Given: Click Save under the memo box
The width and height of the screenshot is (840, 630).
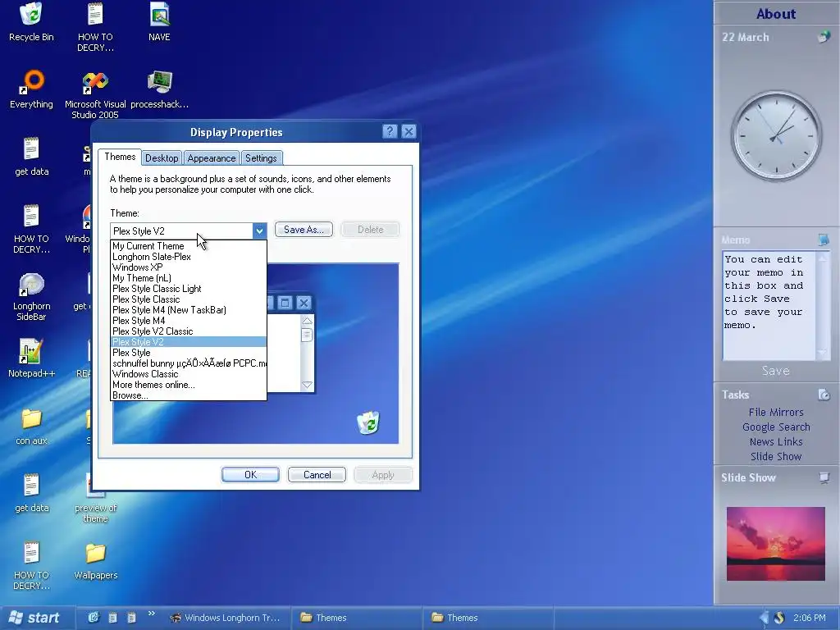Looking at the screenshot, I should click(x=776, y=371).
